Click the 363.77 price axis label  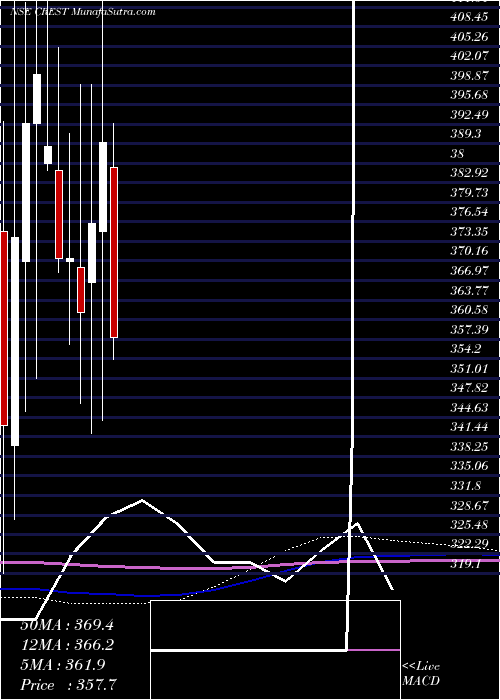[x=469, y=290]
